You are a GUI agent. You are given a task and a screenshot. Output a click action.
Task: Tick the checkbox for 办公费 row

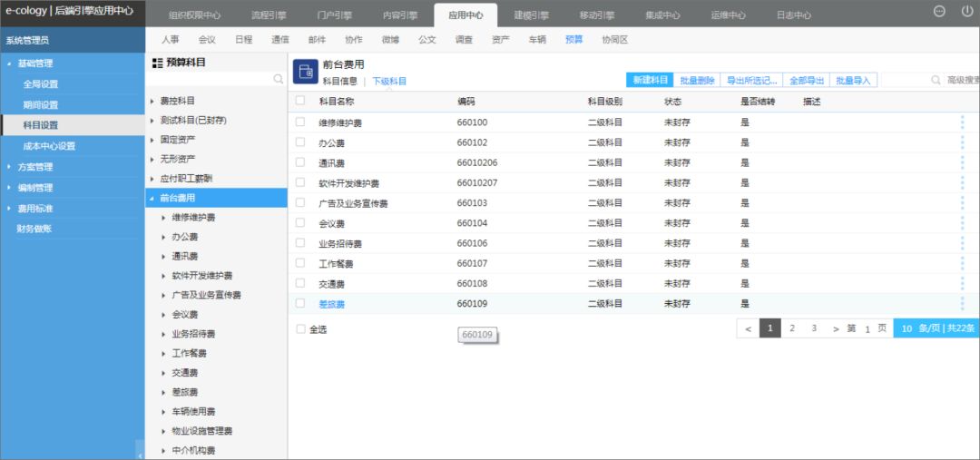point(300,142)
